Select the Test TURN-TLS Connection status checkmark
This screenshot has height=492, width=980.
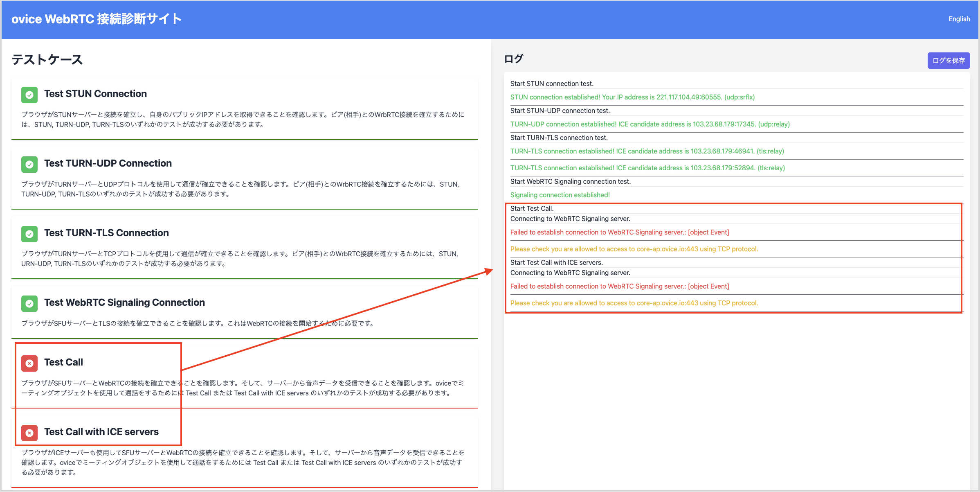click(x=29, y=234)
